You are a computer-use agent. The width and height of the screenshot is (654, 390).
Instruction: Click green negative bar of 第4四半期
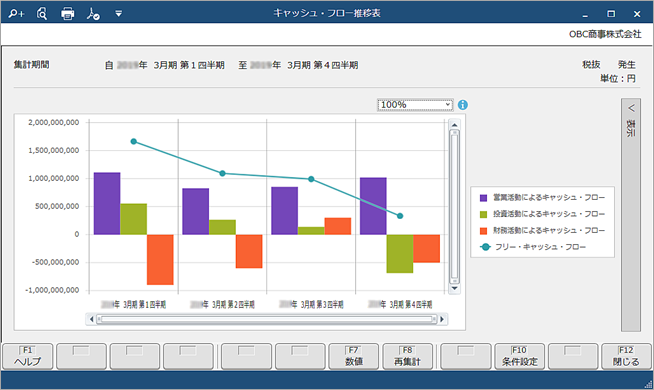click(x=400, y=254)
